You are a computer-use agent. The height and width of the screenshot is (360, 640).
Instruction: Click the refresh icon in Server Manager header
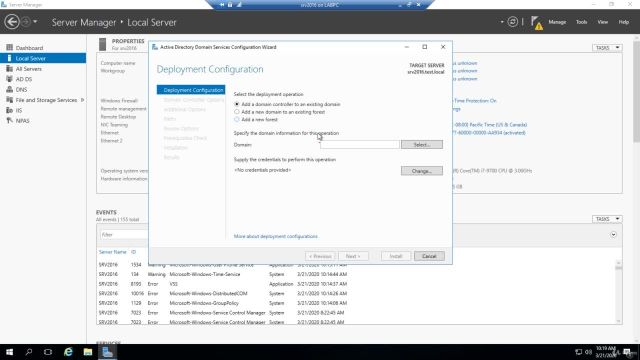click(513, 22)
